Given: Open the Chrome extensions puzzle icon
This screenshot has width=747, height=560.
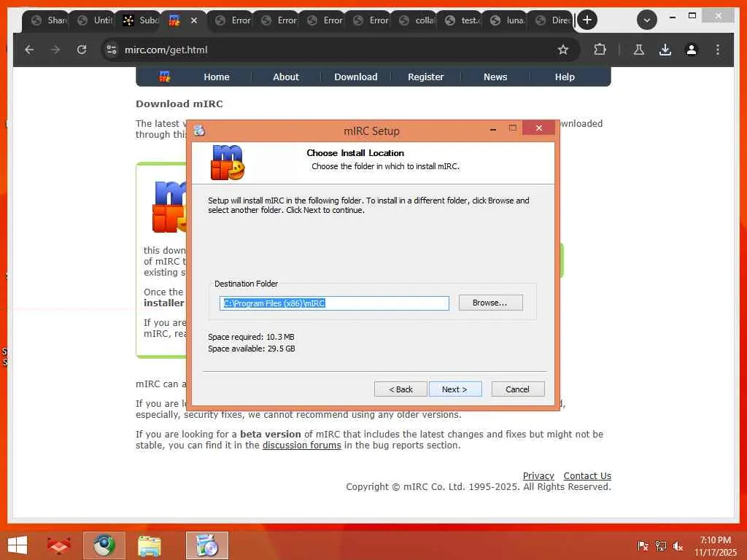Looking at the screenshot, I should [600, 50].
